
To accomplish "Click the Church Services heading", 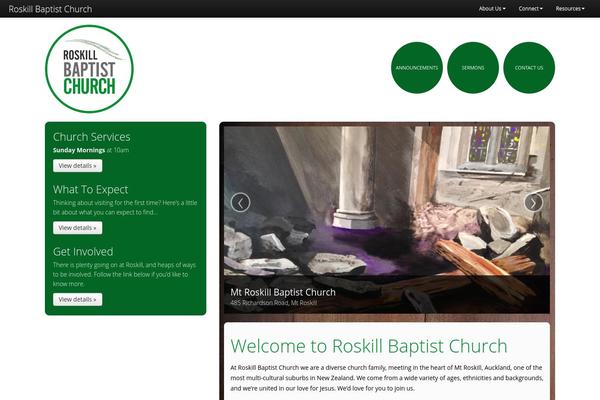I will tap(91, 137).
